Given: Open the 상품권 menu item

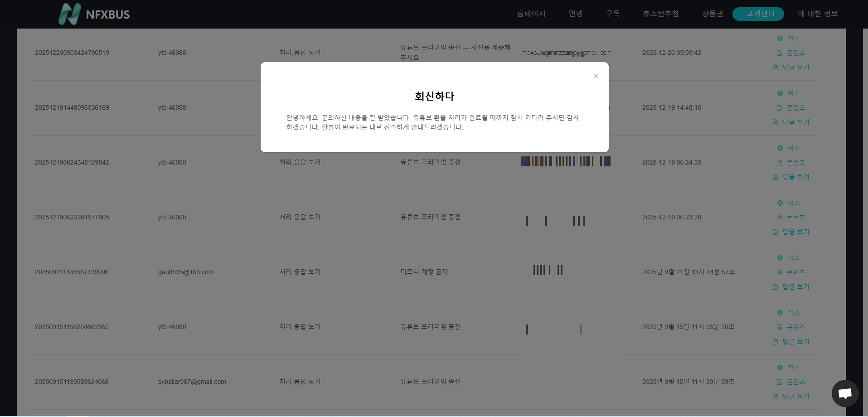Looking at the screenshot, I should (713, 14).
